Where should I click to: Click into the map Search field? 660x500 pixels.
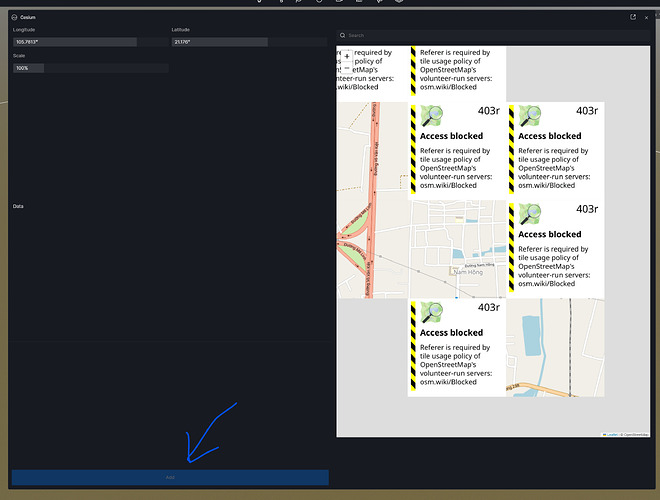490,35
